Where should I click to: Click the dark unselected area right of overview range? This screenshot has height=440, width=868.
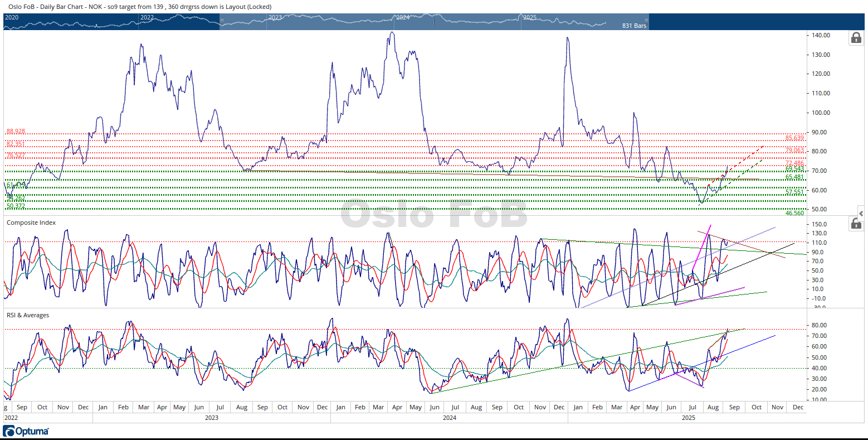[x=752, y=21]
